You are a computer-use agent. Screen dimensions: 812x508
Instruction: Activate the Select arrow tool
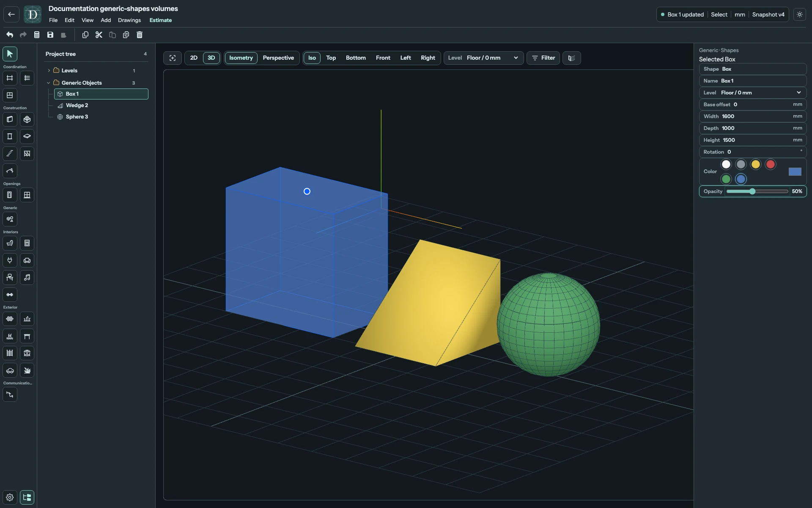(x=10, y=54)
